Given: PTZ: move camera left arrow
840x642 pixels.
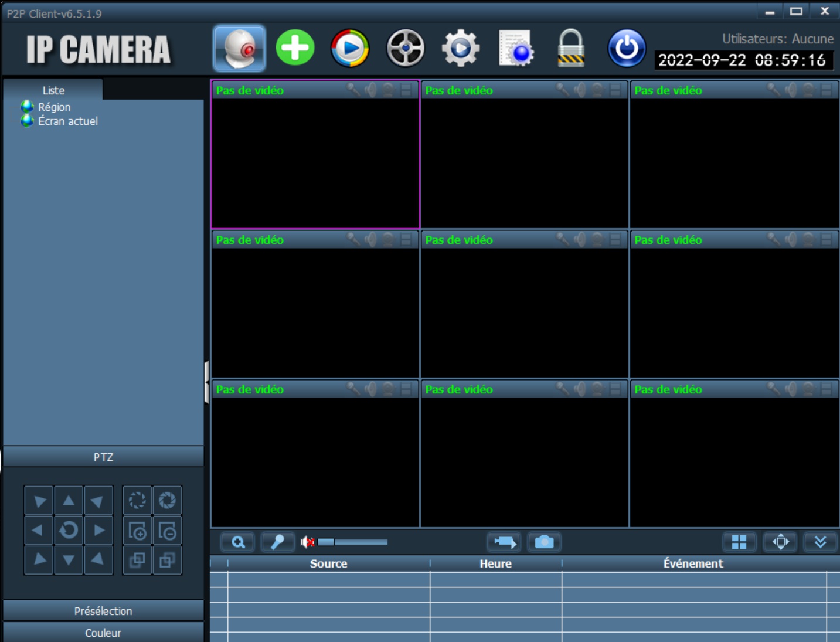Looking at the screenshot, I should coord(39,531).
